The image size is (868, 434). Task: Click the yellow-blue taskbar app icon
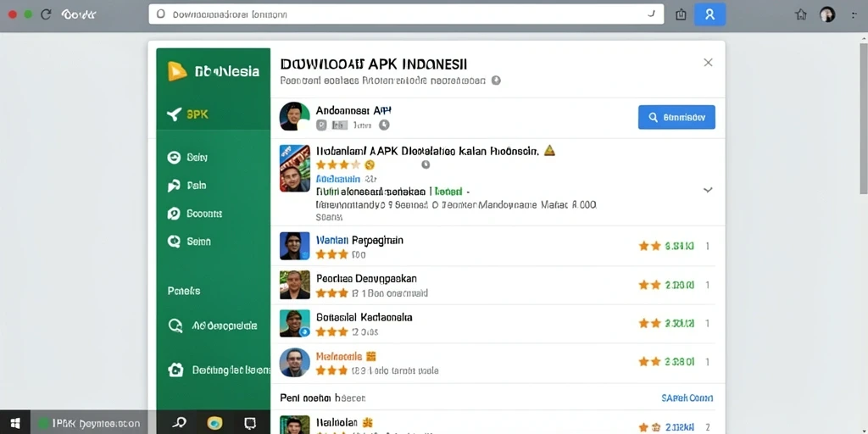(x=214, y=424)
